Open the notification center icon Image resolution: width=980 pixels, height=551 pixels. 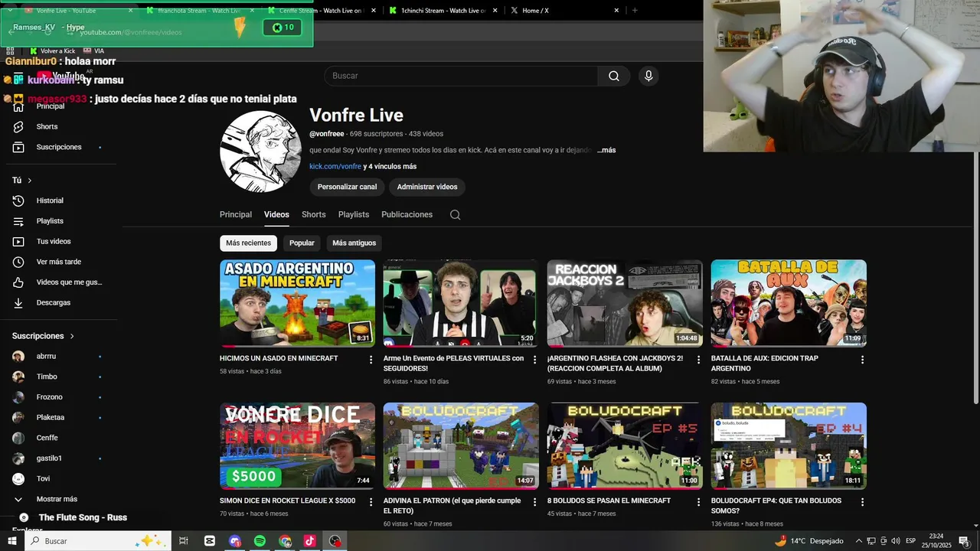click(x=964, y=541)
